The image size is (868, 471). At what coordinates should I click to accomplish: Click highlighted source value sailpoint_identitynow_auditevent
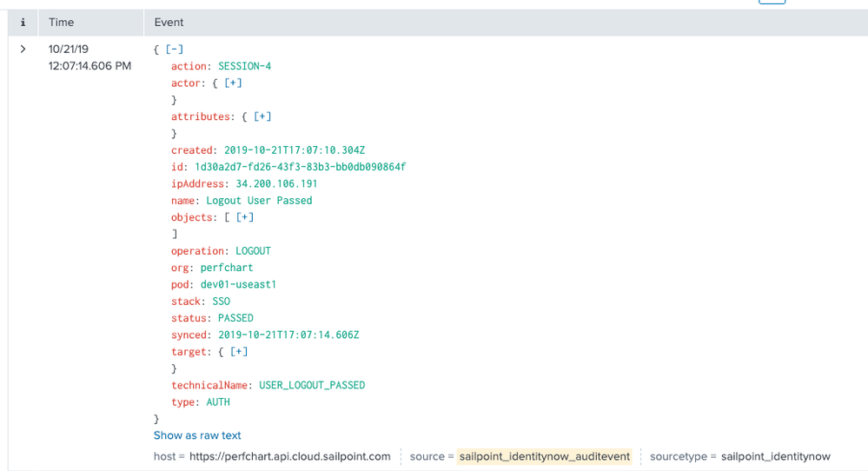544,456
